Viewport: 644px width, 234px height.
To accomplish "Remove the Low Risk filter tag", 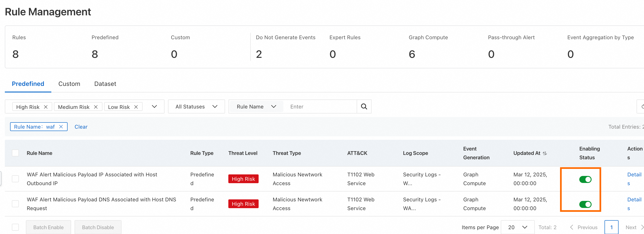I will 136,107.
